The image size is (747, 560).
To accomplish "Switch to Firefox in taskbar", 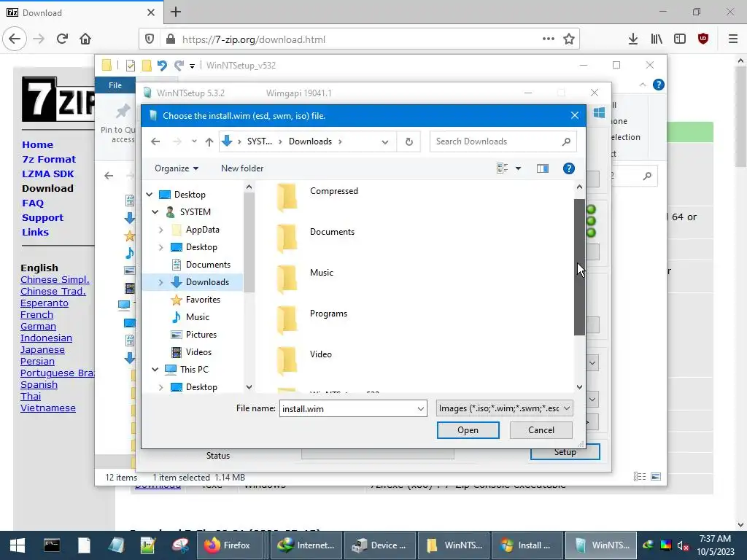I will point(230,545).
